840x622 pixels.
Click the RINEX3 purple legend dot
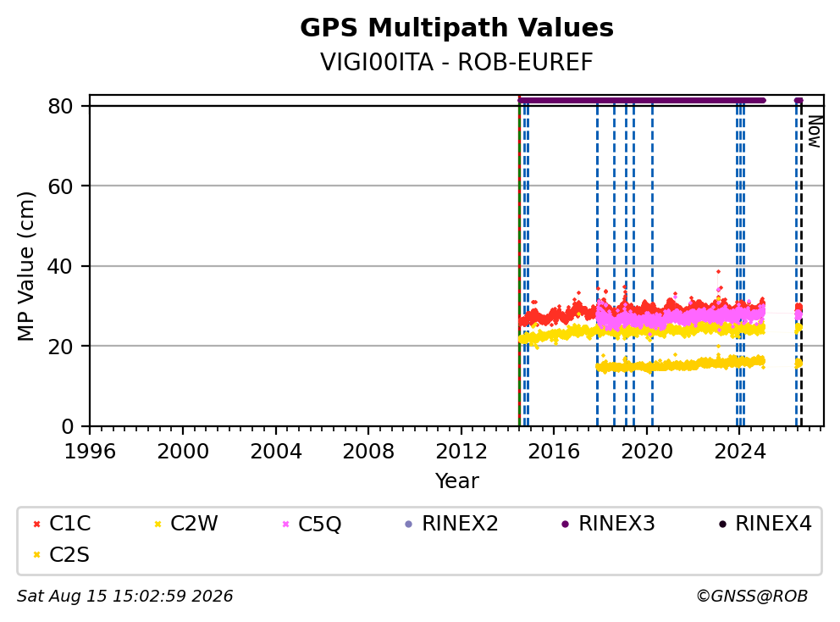(x=565, y=524)
